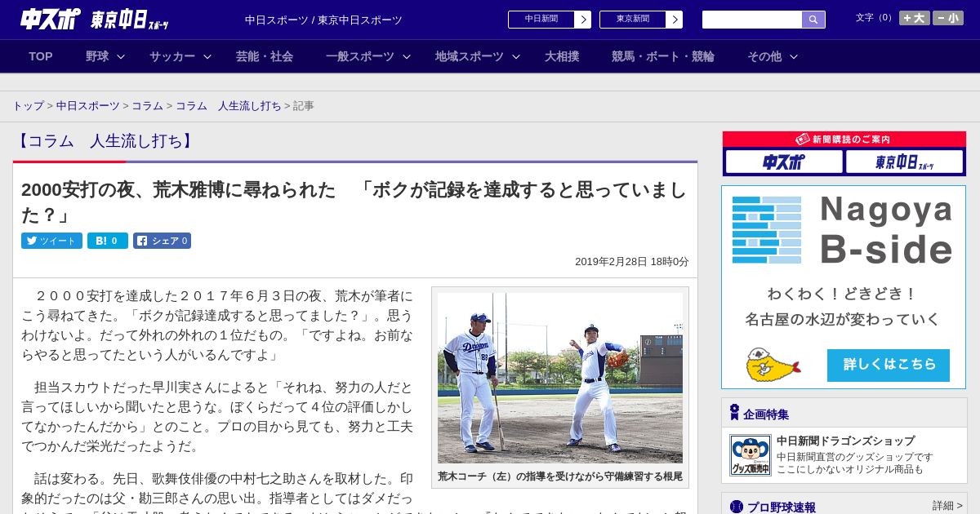Click the 文字（0）text size label

[x=875, y=18]
